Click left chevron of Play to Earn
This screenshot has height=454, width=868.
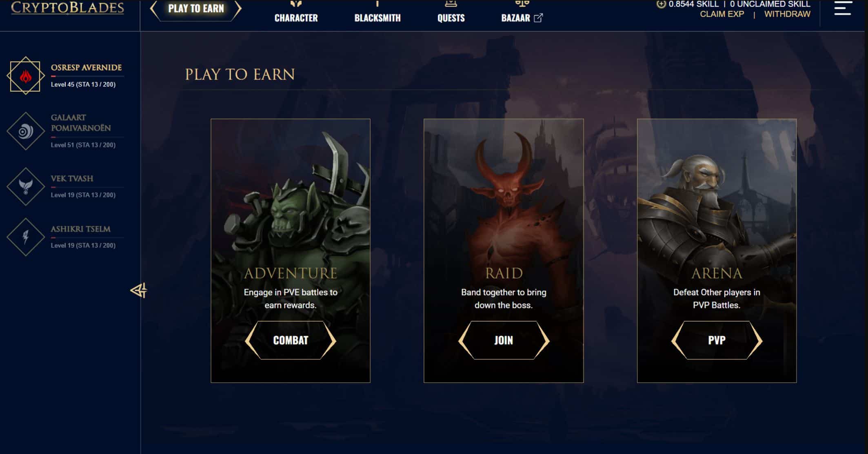tap(154, 10)
